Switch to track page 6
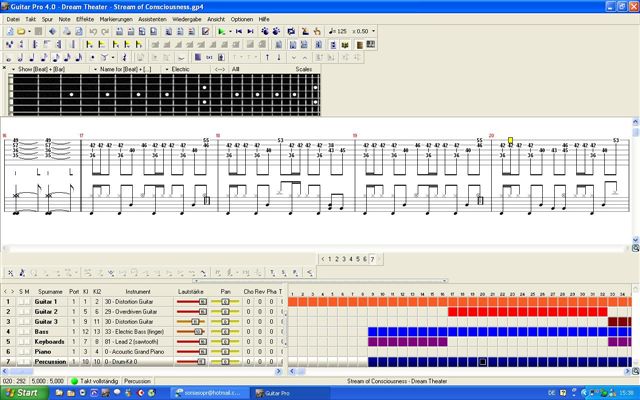Image resolution: width=640 pixels, height=400 pixels. pos(365,259)
